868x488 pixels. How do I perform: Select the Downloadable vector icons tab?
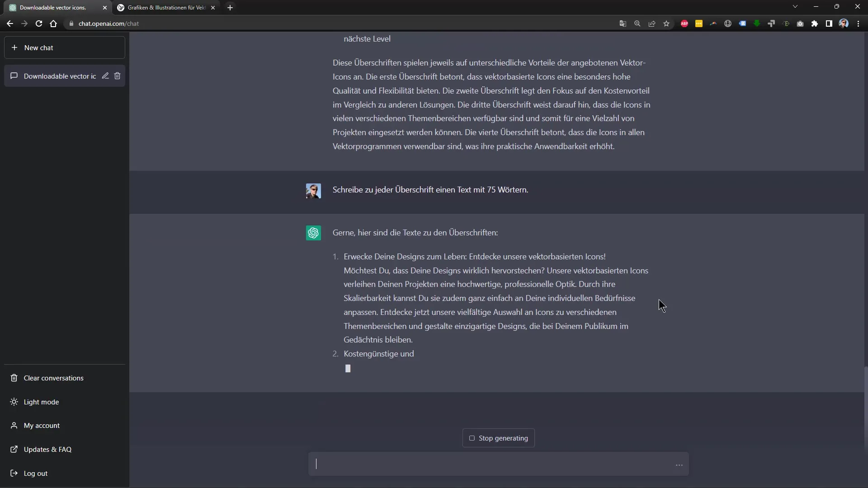pyautogui.click(x=53, y=7)
